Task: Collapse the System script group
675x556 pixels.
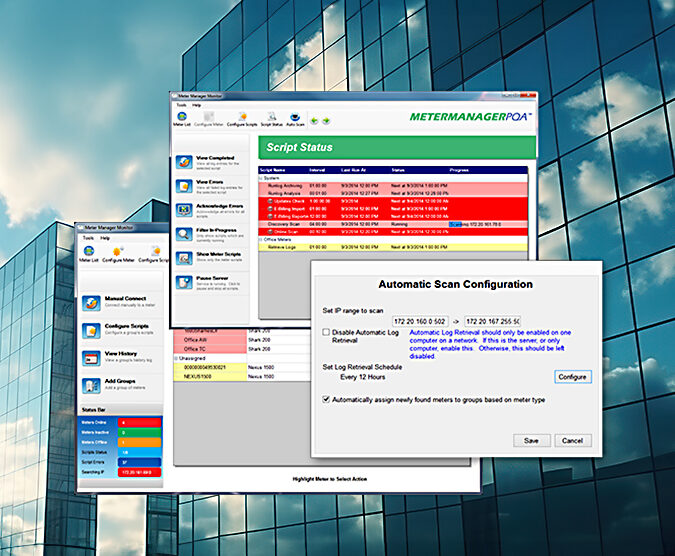Action: [x=260, y=178]
